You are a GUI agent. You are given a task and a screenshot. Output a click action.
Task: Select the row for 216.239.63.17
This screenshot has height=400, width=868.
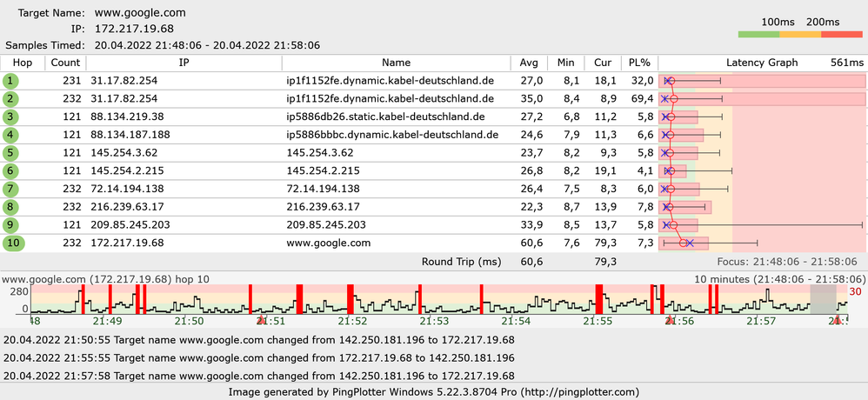tap(434, 207)
